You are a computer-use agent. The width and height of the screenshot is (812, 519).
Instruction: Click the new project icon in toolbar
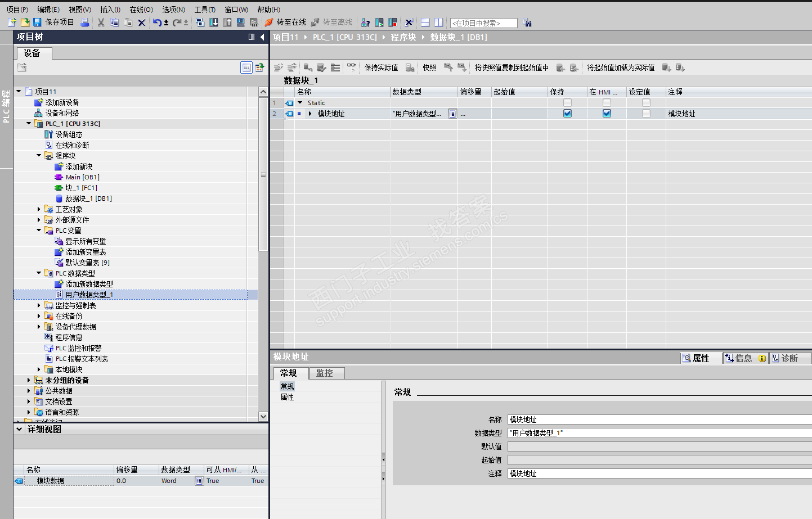click(x=12, y=22)
